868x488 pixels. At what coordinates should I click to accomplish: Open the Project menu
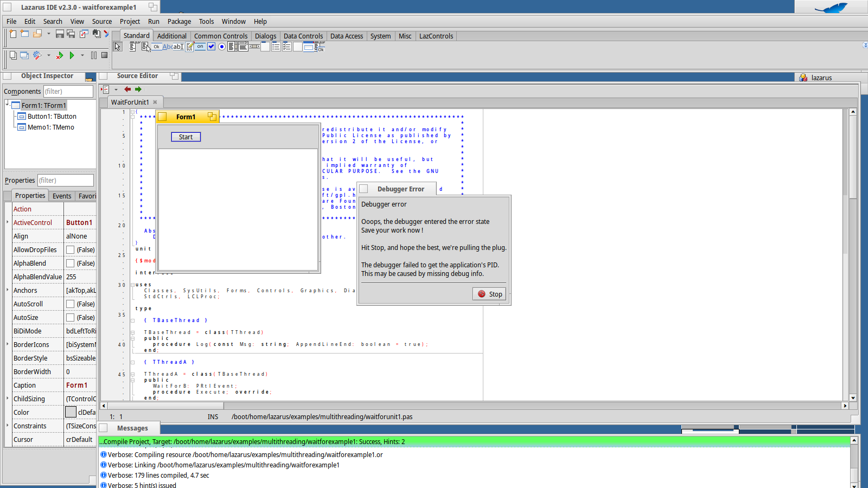click(x=130, y=22)
